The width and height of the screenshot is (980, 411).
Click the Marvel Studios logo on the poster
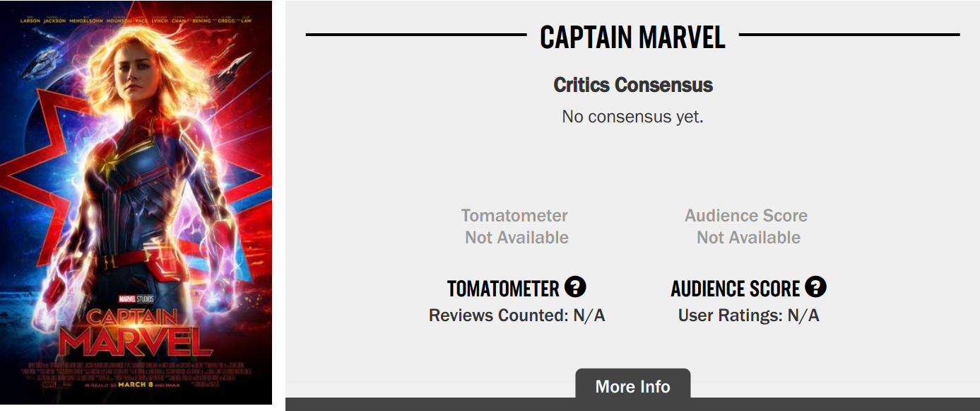coord(136,299)
